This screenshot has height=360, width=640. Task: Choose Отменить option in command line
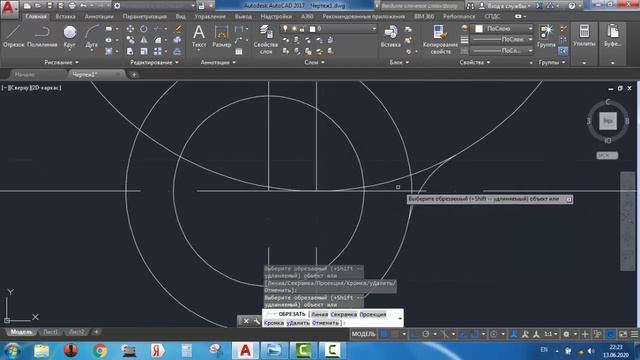tap(325, 323)
